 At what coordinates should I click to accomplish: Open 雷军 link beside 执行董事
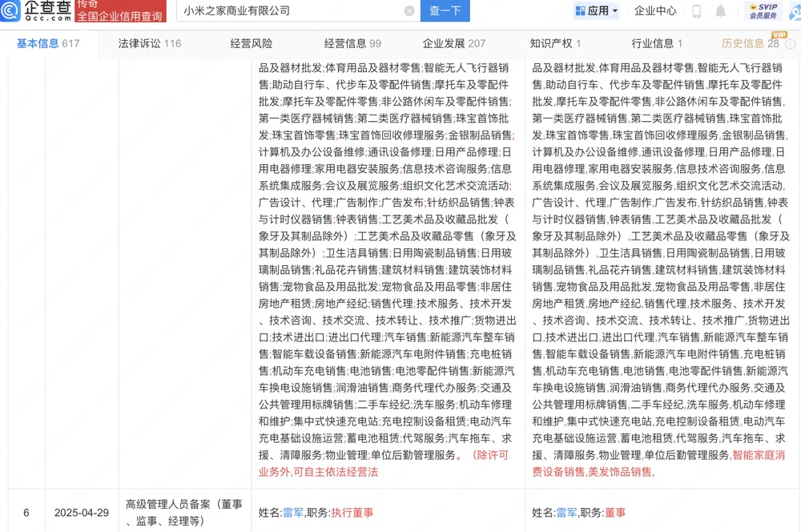(292, 513)
